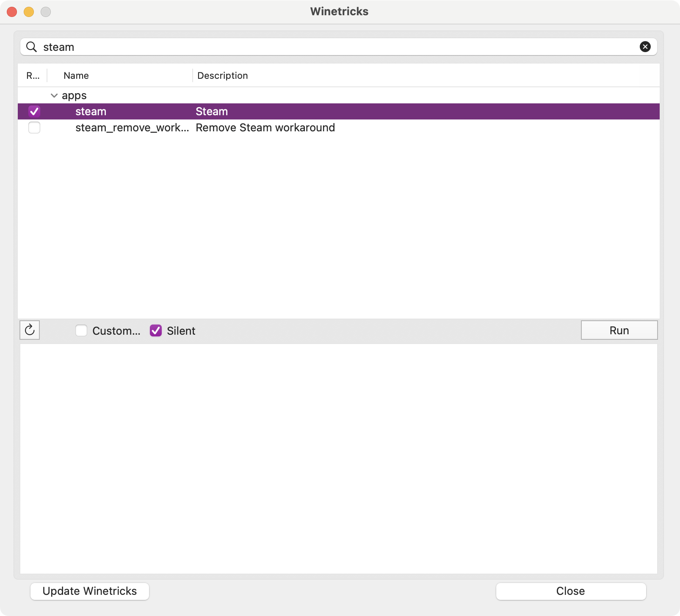Image resolution: width=680 pixels, height=616 pixels.
Task: Minimize the Winetricks window
Action: (29, 12)
